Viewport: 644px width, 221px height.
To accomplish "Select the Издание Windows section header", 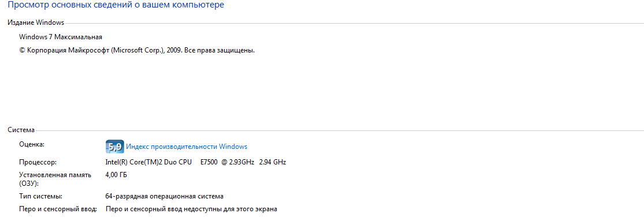I will (x=36, y=22).
